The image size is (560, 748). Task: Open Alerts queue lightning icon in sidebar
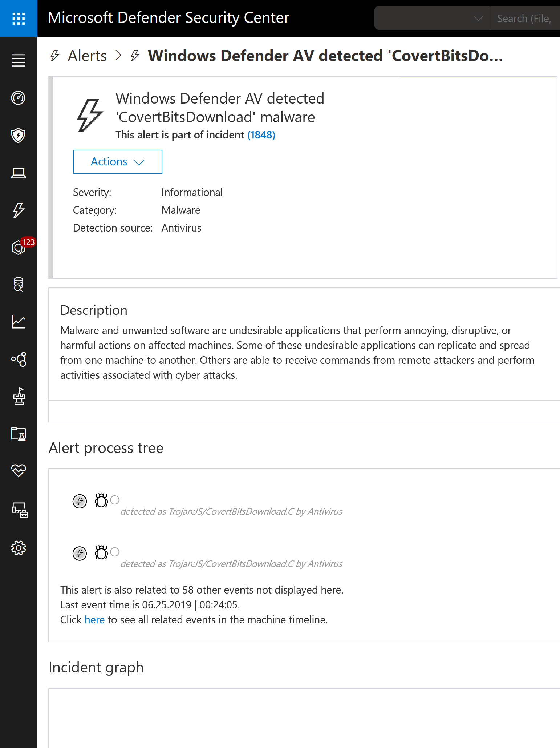[19, 210]
